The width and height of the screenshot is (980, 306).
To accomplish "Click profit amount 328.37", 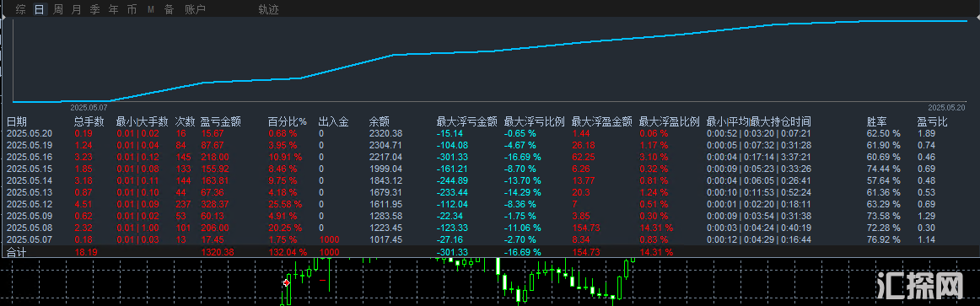I will coord(215,204).
